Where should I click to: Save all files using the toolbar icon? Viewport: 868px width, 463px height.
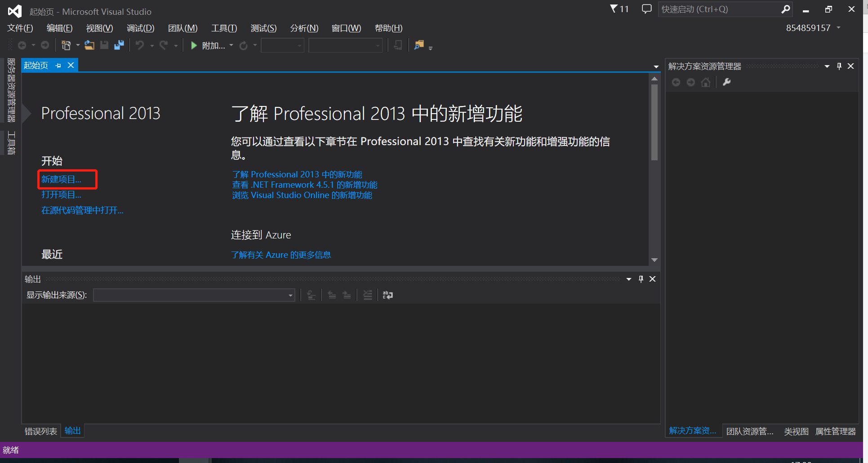[119, 45]
